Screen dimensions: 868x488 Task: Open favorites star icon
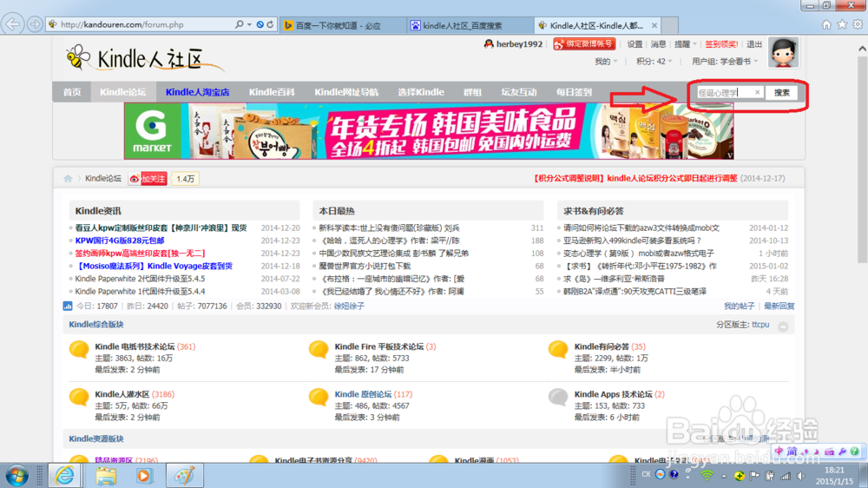pyautogui.click(x=842, y=24)
